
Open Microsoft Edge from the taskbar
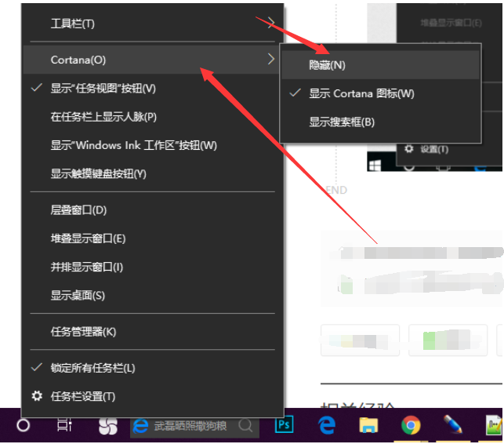click(x=327, y=425)
